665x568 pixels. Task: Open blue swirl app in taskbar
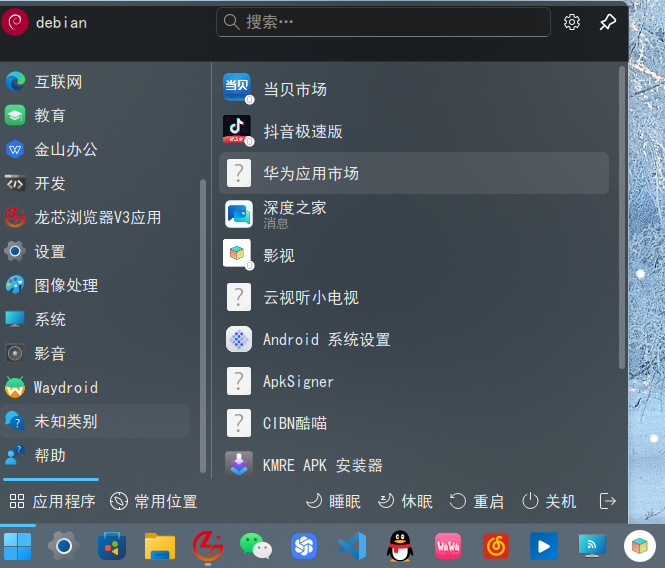[x=304, y=546]
